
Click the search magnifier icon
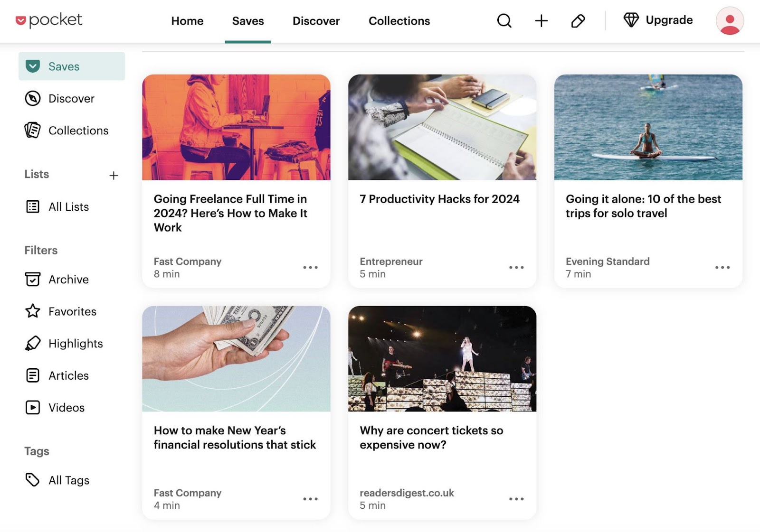pos(504,21)
